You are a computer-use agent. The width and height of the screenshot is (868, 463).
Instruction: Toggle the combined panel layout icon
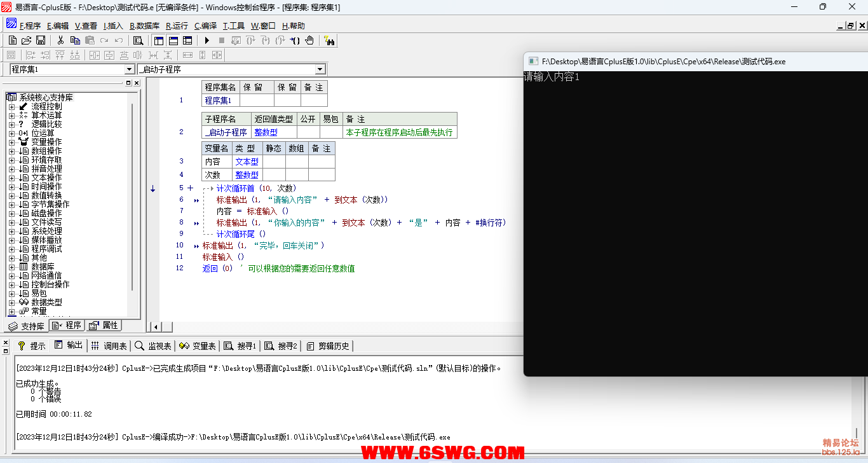coord(187,40)
